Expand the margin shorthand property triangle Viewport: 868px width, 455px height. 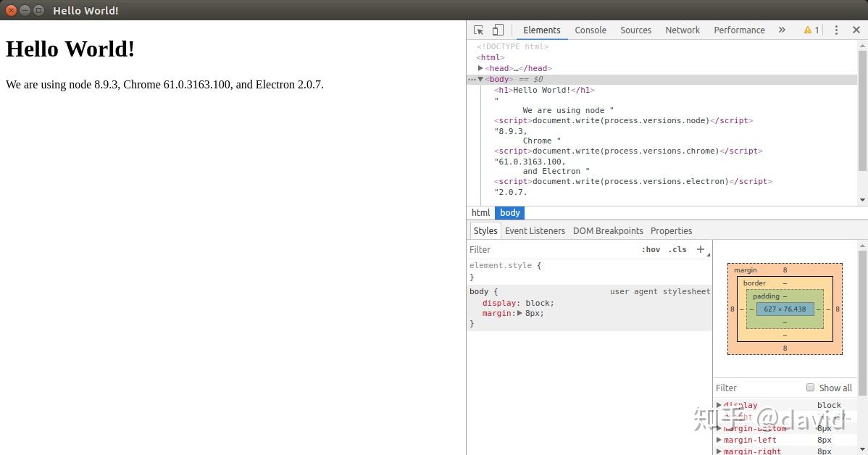[519, 313]
